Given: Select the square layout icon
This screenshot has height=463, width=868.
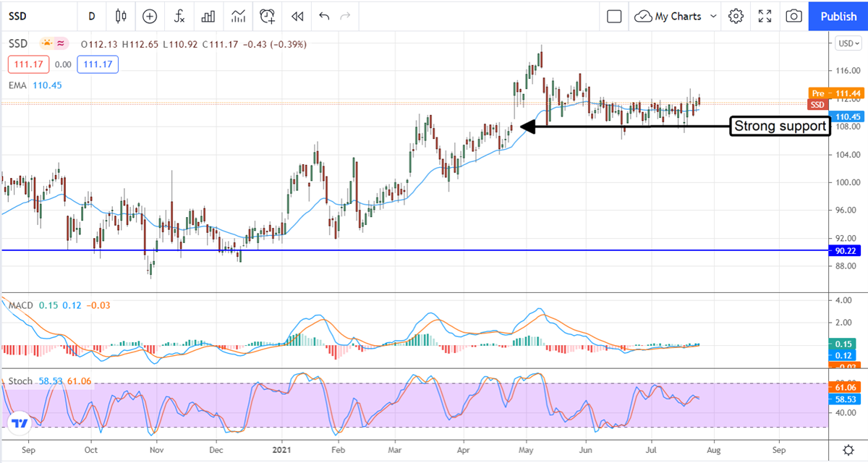Looking at the screenshot, I should (614, 16).
